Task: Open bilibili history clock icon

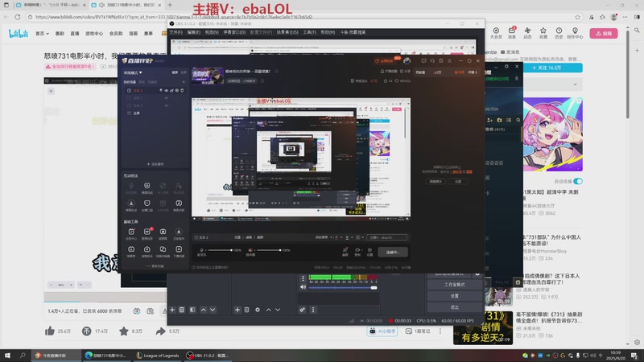Action: [x=559, y=33]
